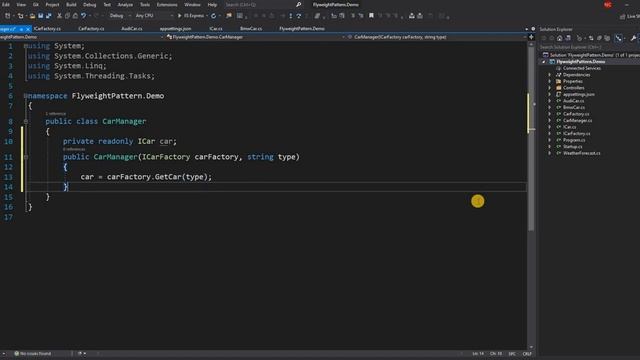The image size is (640, 360).
Task: Open the CarManager member navigation dropdown
Action: [437, 37]
